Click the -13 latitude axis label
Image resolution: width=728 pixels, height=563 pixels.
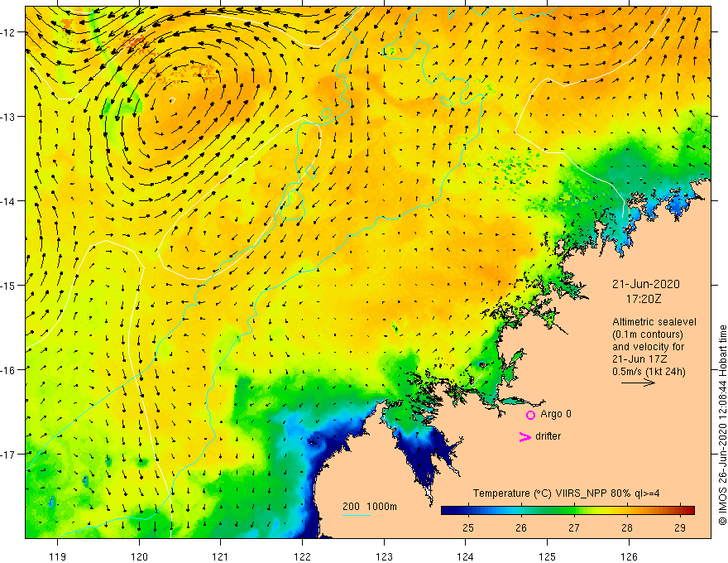(x=9, y=117)
